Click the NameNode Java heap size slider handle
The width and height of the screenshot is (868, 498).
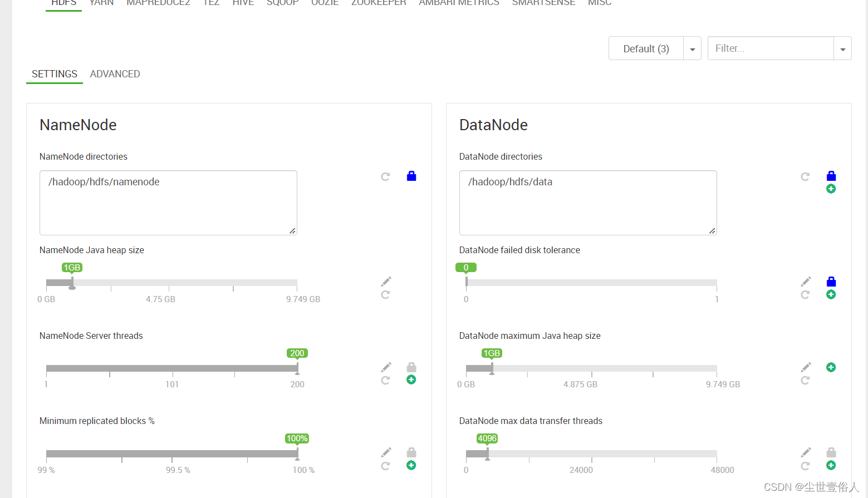coord(72,283)
